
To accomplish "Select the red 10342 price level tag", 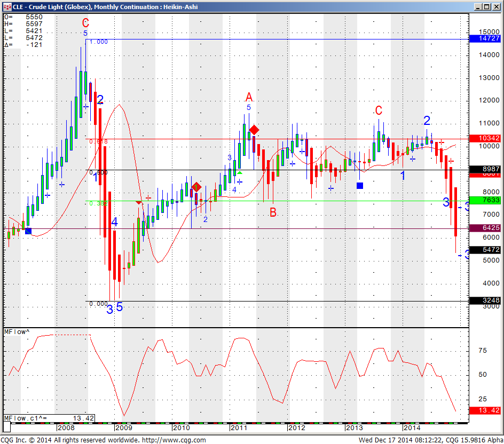I will tap(485, 138).
